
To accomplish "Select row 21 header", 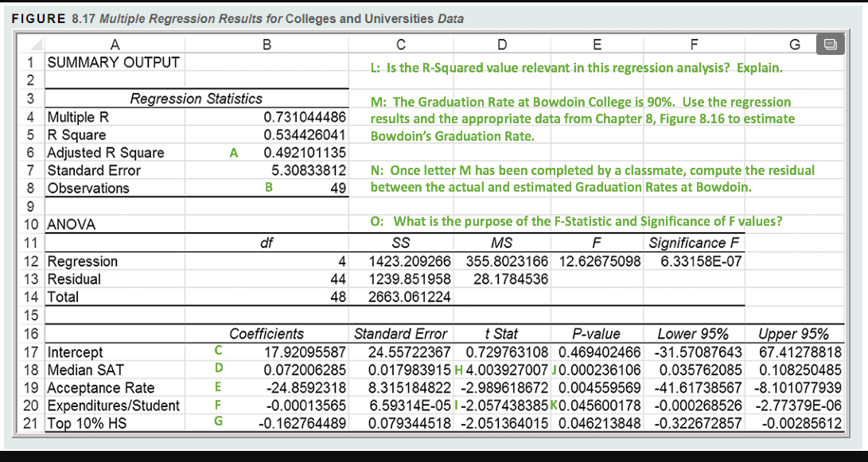I will 32,424.
